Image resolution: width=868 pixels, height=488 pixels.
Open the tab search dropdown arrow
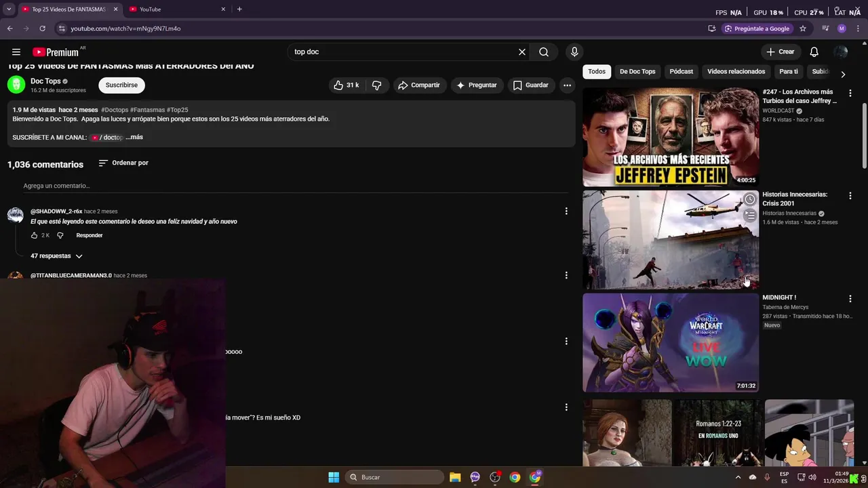9,9
